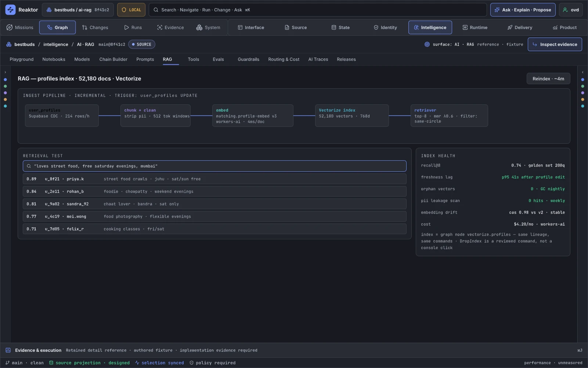Select the Vectorize index pipeline node

(x=352, y=115)
